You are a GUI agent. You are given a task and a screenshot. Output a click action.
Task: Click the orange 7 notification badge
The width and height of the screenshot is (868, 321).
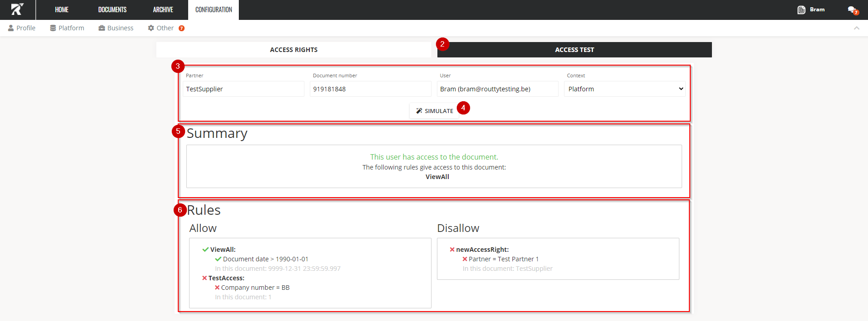(x=181, y=28)
